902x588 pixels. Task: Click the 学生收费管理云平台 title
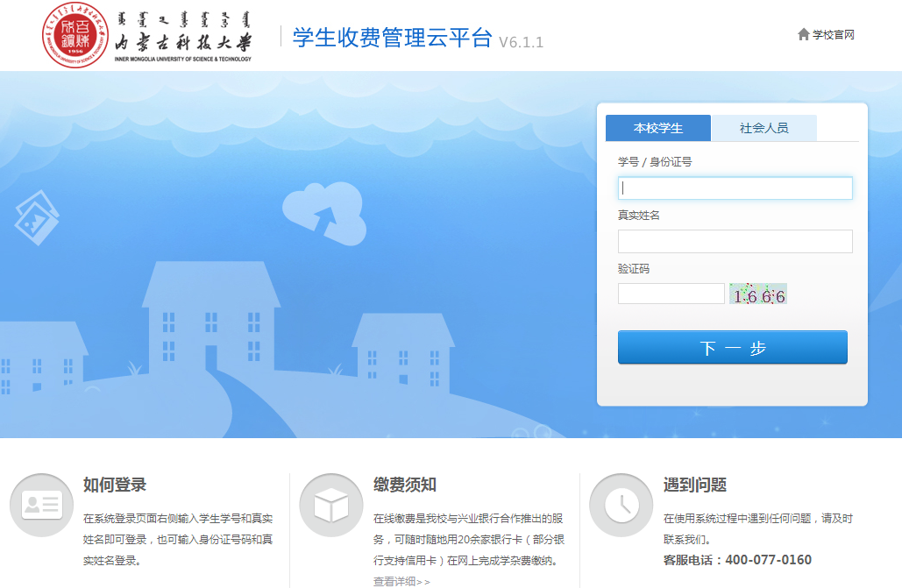click(x=392, y=38)
